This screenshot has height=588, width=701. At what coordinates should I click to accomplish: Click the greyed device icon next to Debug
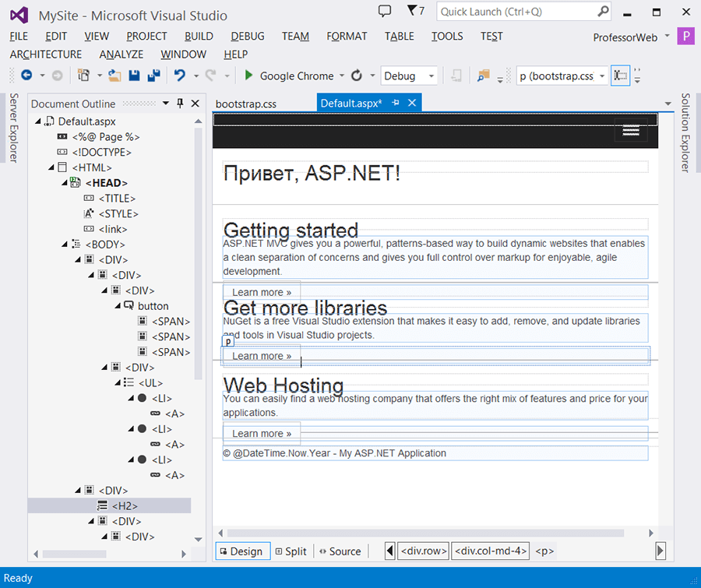[x=456, y=76]
